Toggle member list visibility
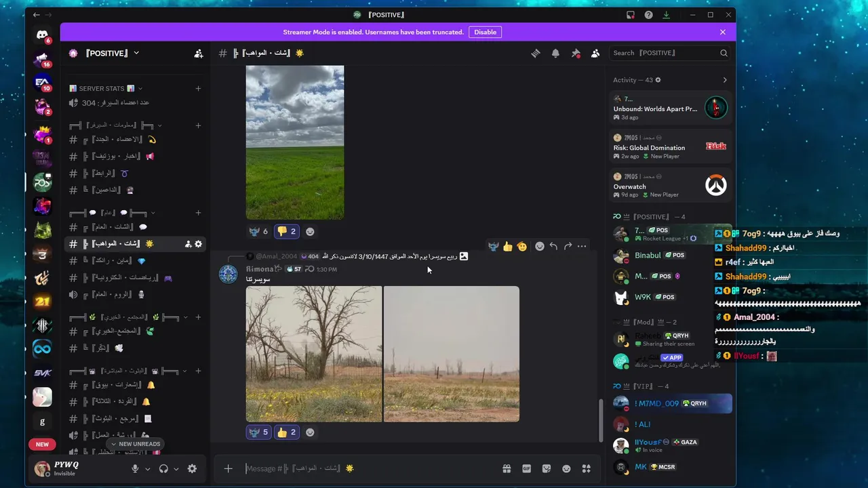This screenshot has height=488, width=868. click(595, 53)
